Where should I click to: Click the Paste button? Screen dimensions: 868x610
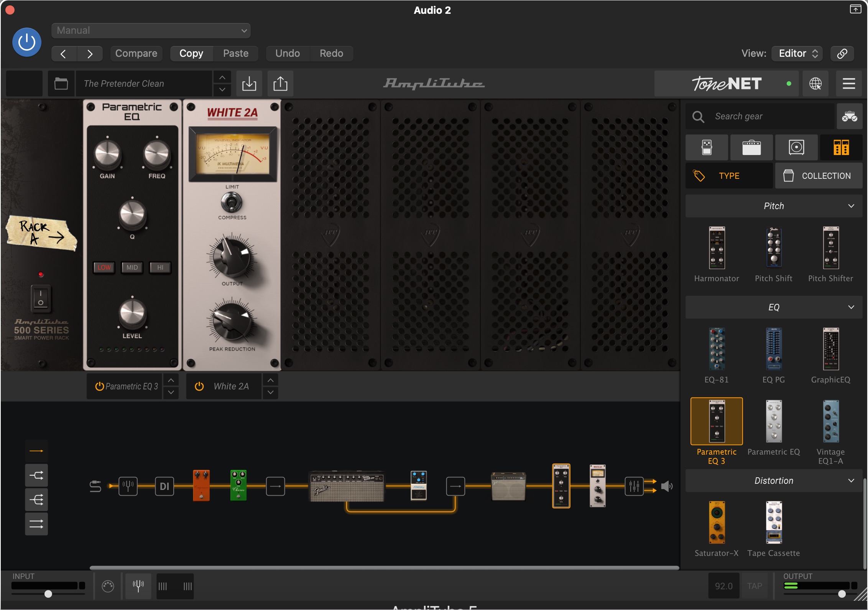[236, 53]
